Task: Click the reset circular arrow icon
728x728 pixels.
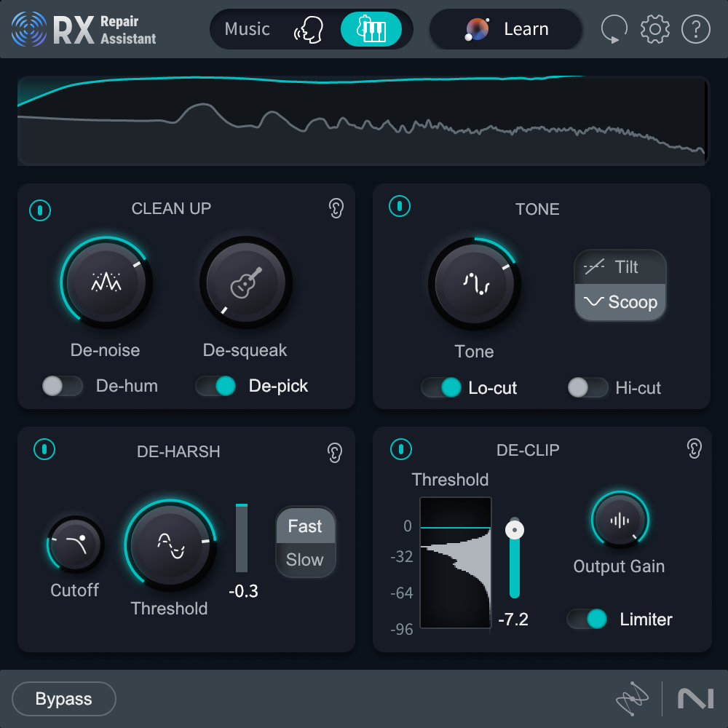Action: pos(614,30)
